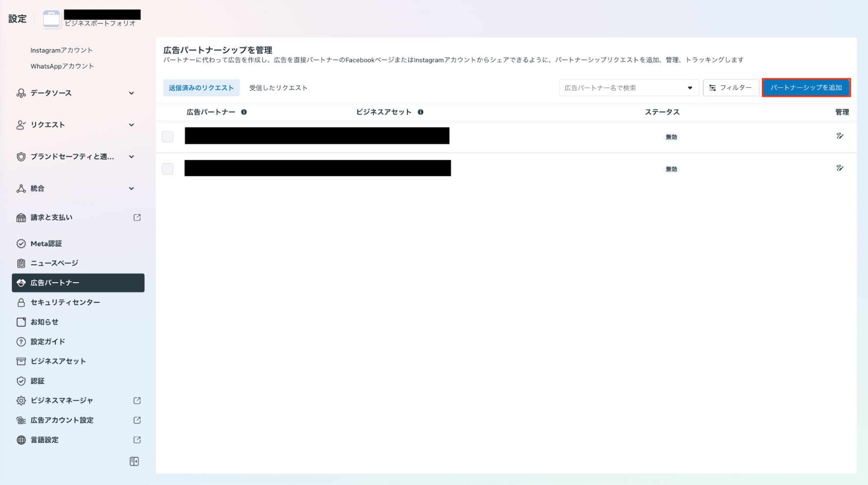Viewport: 868px width, 485px height.
Task: Click the ステータス column header
Action: (662, 112)
